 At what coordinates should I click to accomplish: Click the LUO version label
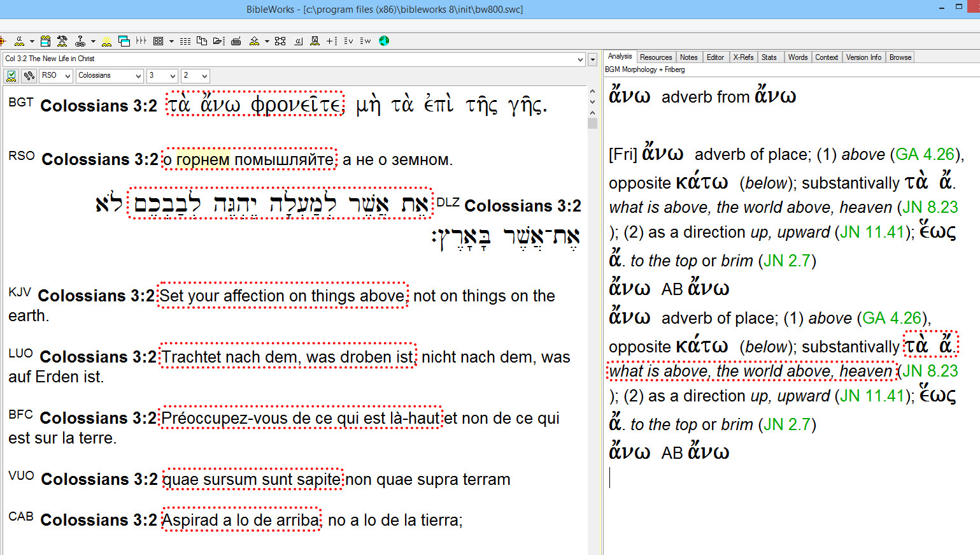[x=20, y=353]
